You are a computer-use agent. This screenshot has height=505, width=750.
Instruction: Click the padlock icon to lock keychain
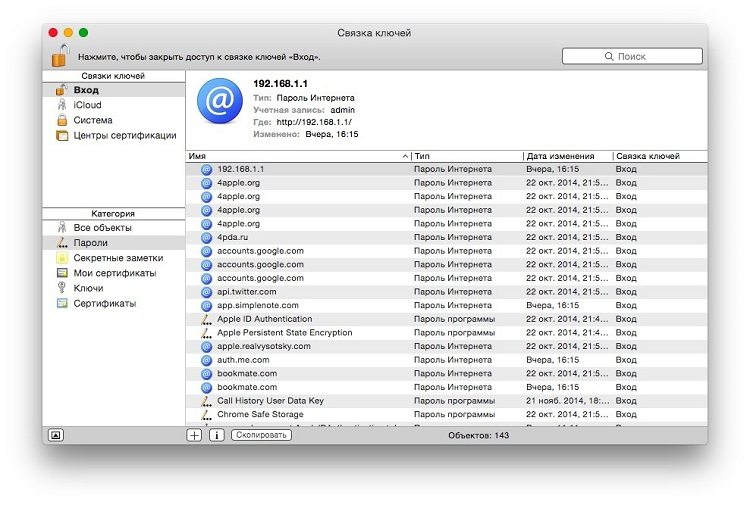[61, 55]
